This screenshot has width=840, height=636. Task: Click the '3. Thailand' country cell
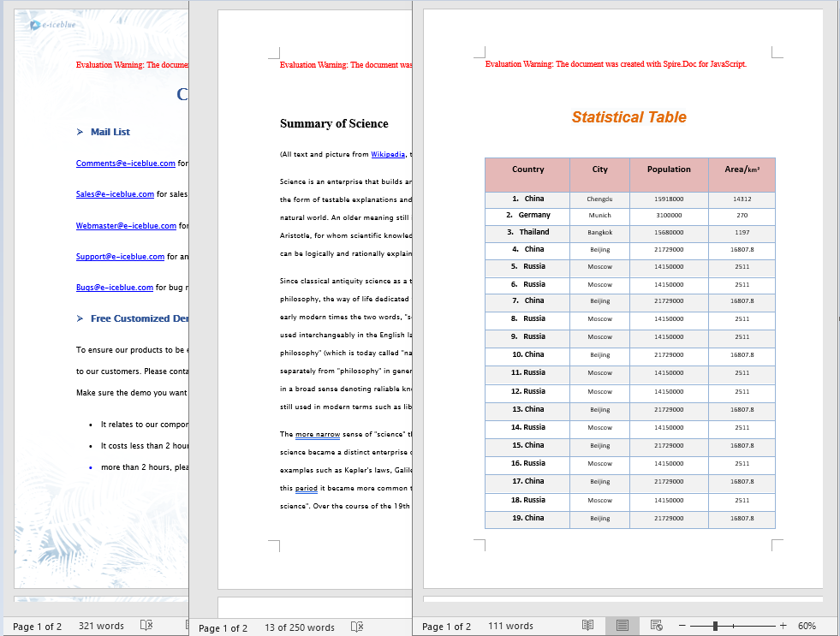coord(527,232)
